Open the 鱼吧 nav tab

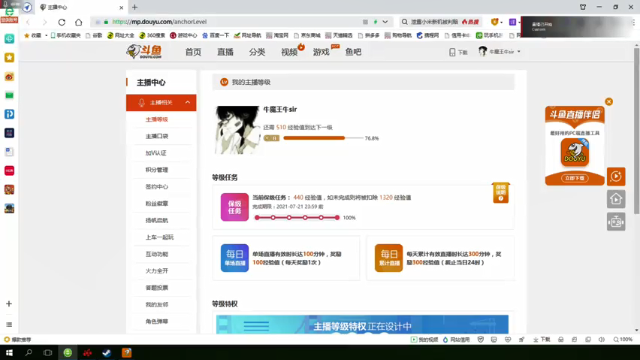[x=353, y=52]
